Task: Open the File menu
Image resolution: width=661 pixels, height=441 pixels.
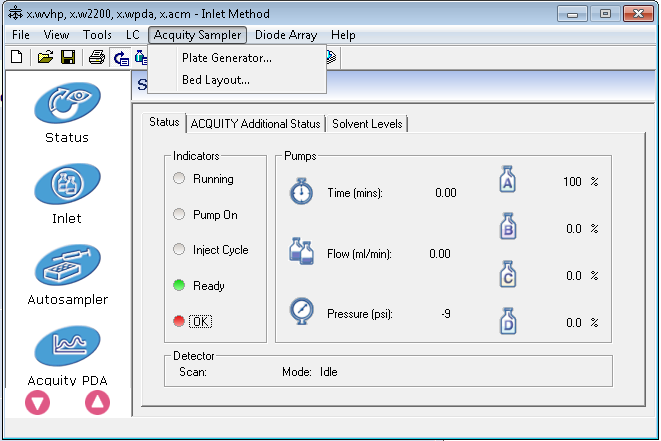Action: click(21, 35)
